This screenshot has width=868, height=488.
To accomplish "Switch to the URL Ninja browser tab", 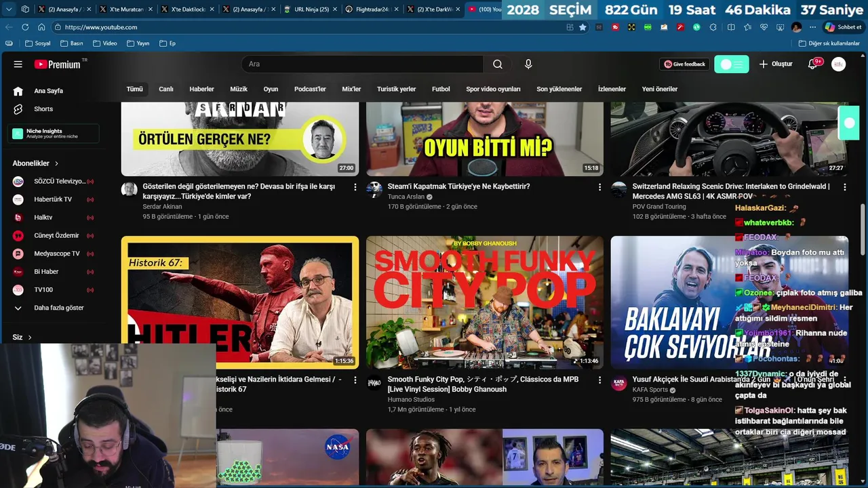I will 309,9.
